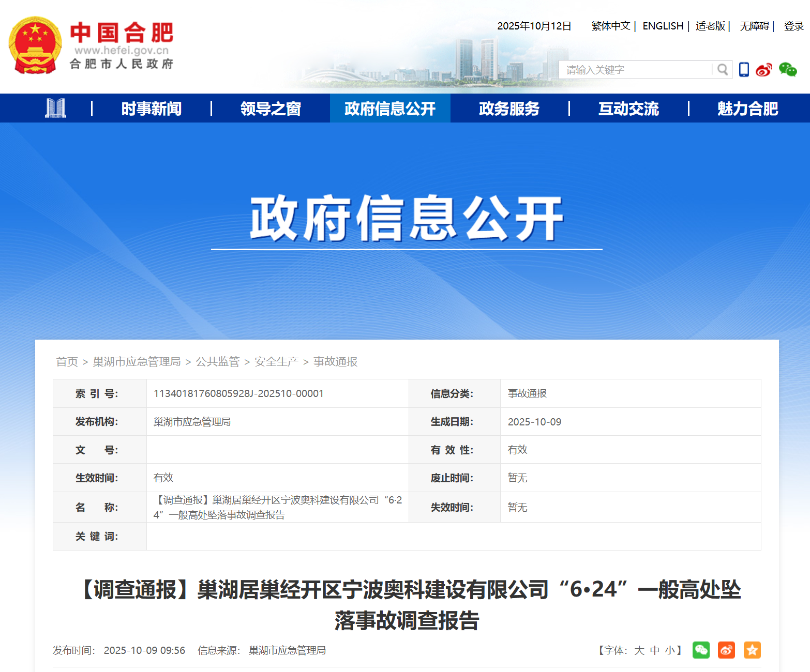Open 巢湖市应急管理局 breadcrumb link

tap(137, 361)
